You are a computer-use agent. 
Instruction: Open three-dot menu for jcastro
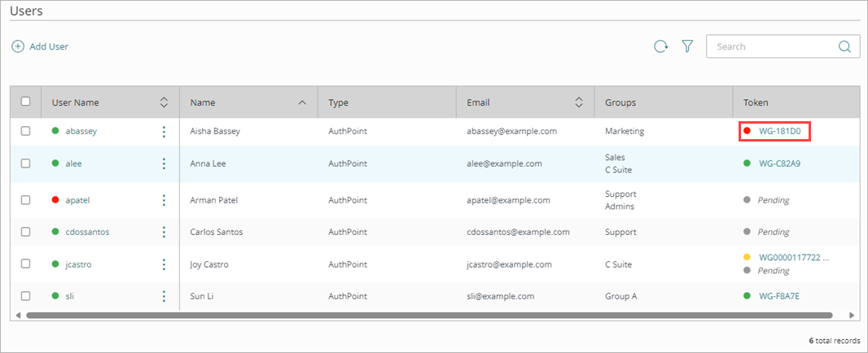[164, 264]
